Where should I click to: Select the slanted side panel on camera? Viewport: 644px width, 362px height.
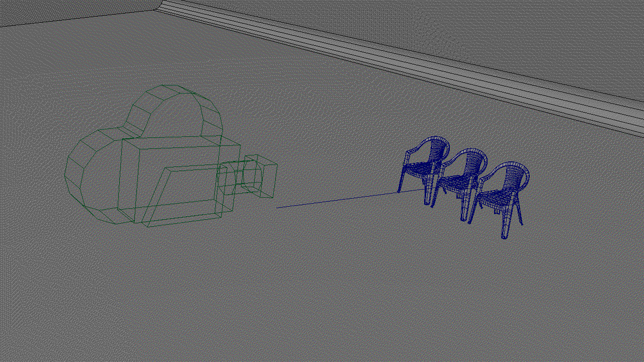click(186, 194)
